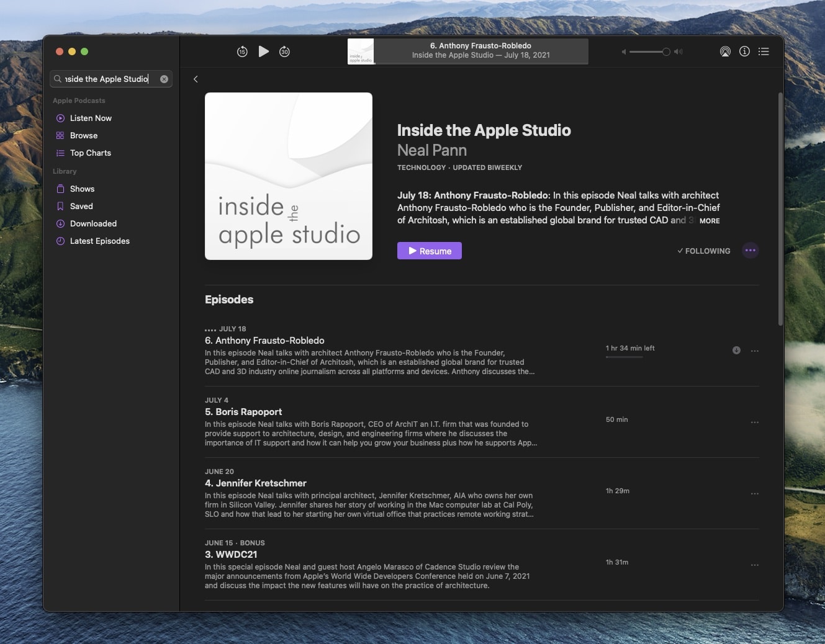Resume playing the podcast
Viewport: 825px width, 644px height.
430,251
